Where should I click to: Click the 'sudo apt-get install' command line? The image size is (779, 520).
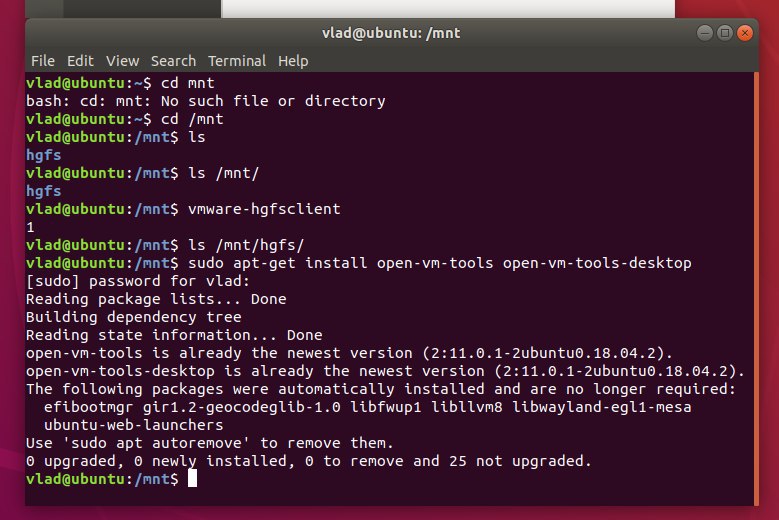pyautogui.click(x=440, y=263)
